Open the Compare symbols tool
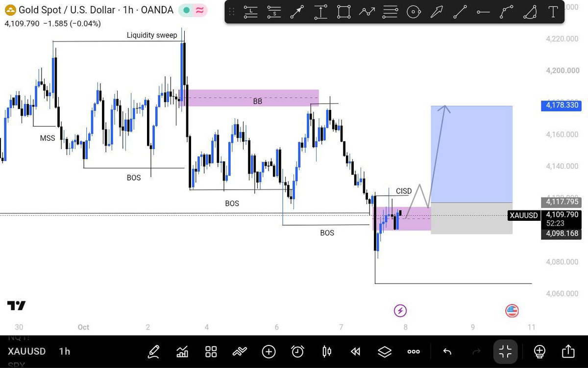Screen dimensions: 588x368 (x=240, y=351)
